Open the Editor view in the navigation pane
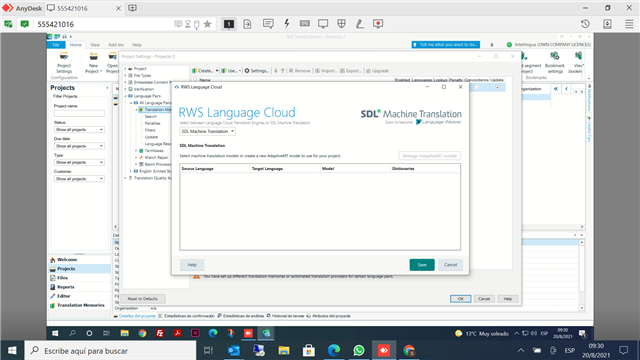This screenshot has width=640, height=360. click(x=79, y=296)
